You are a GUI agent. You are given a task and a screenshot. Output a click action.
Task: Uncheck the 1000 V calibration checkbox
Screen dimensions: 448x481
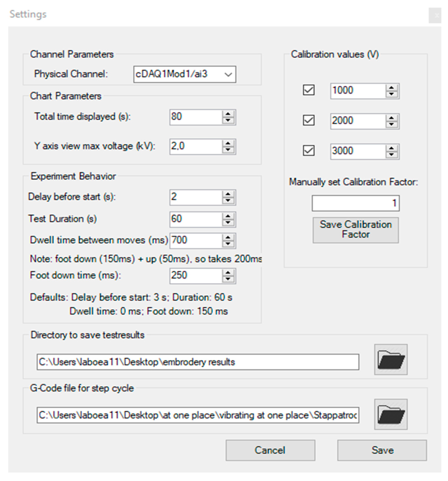309,90
